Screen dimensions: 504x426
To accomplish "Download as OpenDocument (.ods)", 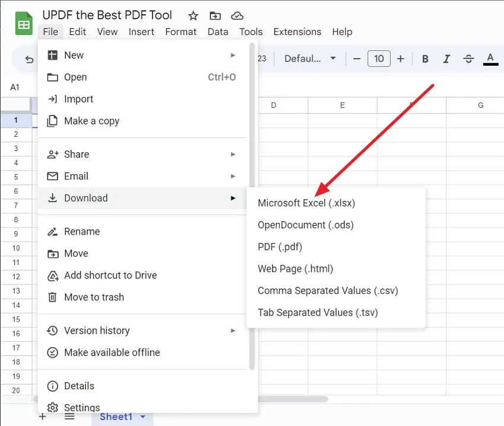I will [336, 225].
